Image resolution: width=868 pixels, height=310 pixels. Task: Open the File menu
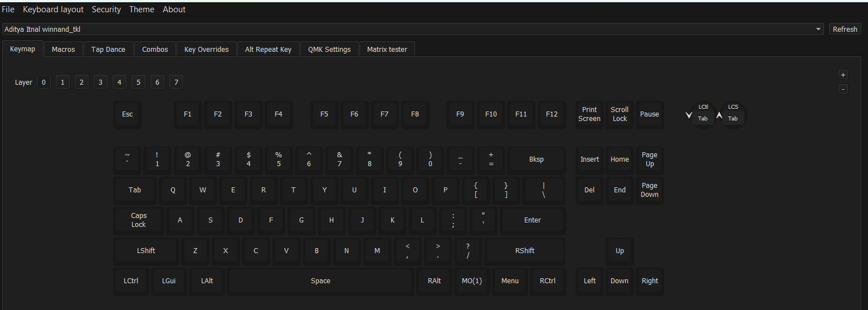pyautogui.click(x=8, y=9)
